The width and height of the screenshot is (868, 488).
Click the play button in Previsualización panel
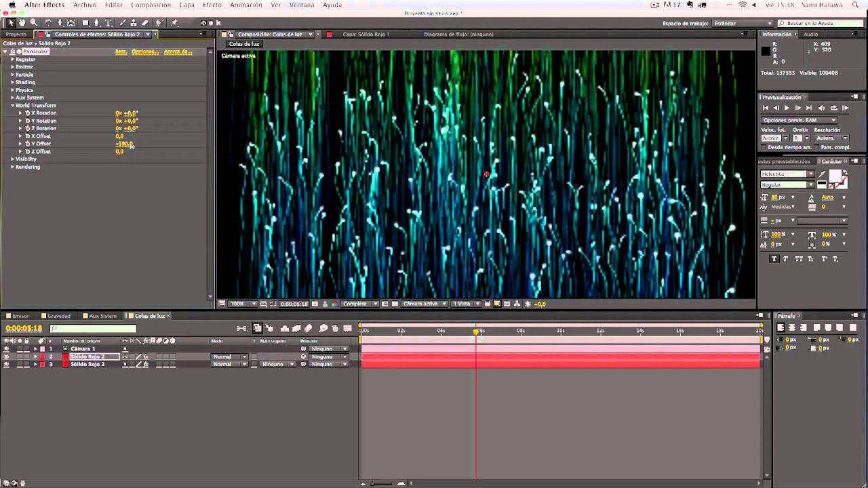787,108
